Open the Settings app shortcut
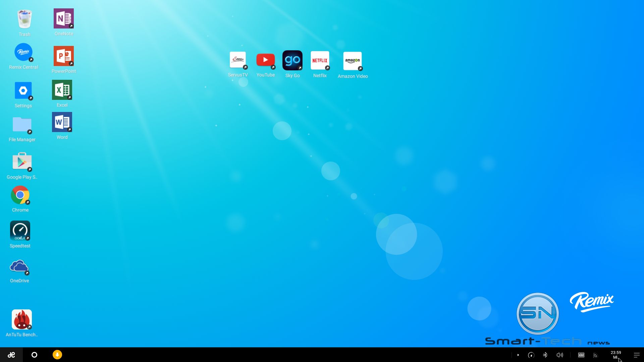644x362 pixels. click(x=23, y=91)
